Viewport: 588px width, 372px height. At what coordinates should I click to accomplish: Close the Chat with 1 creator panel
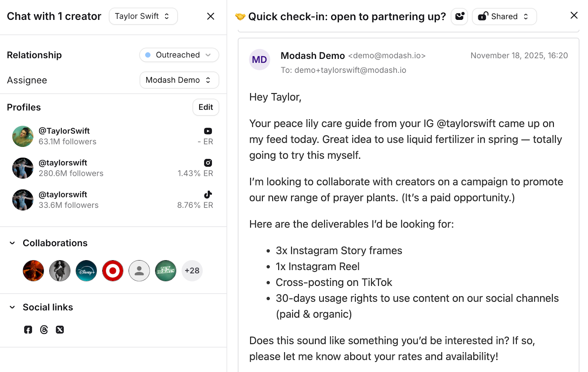click(x=211, y=16)
